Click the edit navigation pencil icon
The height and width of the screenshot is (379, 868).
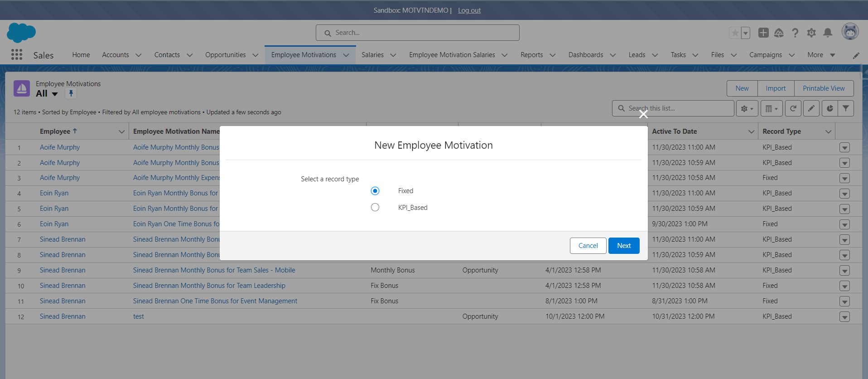[x=856, y=55]
